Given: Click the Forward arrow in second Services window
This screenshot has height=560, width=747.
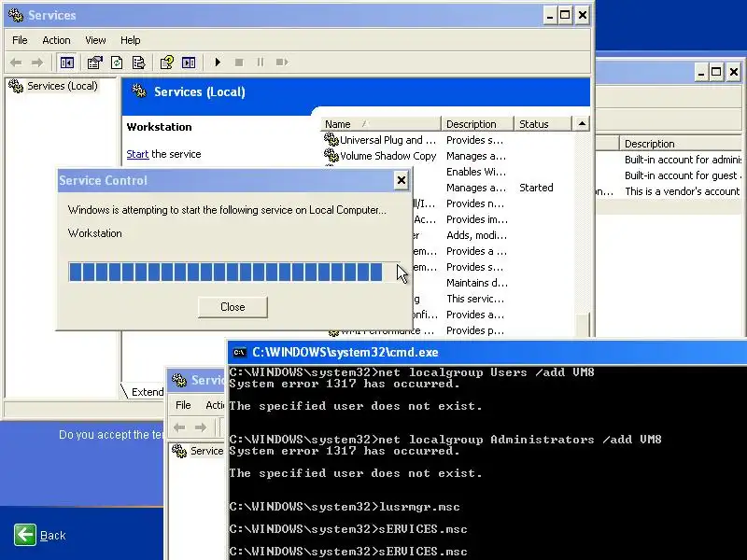Looking at the screenshot, I should (x=201, y=427).
